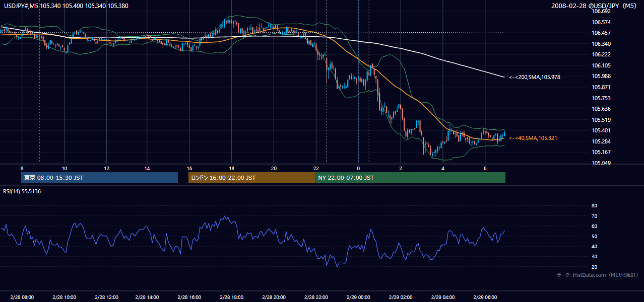Viewport: 644px width, 302px height.
Task: Click price axis value 106.457
Action: point(602,33)
